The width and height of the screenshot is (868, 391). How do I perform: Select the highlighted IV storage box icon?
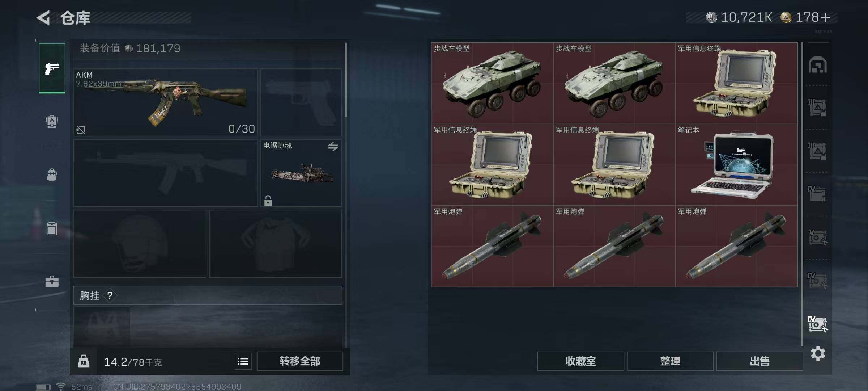(x=817, y=324)
